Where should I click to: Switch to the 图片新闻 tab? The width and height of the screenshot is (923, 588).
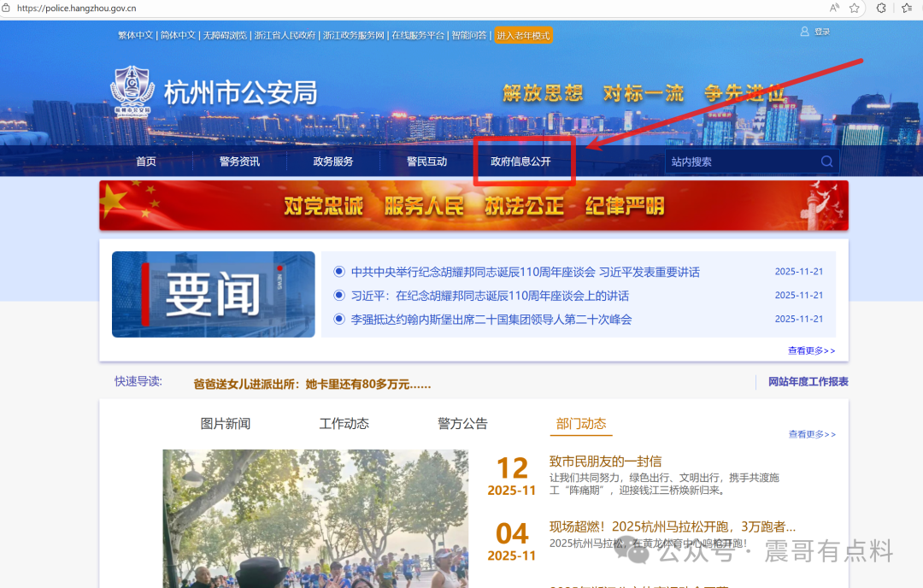click(226, 423)
